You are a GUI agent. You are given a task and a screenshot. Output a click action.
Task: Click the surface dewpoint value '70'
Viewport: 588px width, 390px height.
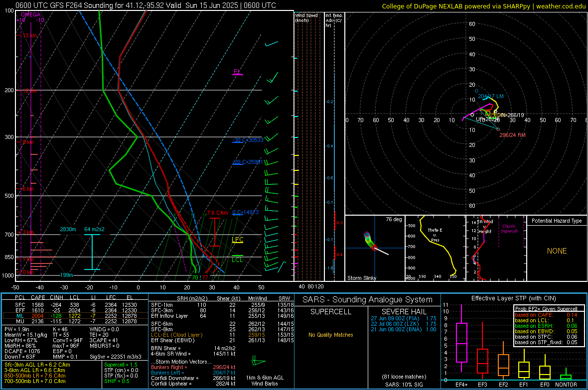(195, 277)
